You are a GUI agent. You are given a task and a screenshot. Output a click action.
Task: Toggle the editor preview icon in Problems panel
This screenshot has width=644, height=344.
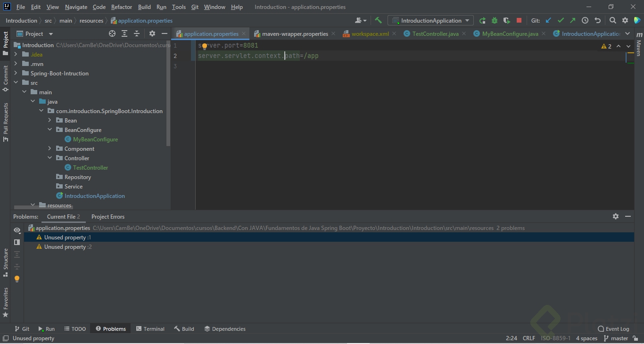(17, 242)
